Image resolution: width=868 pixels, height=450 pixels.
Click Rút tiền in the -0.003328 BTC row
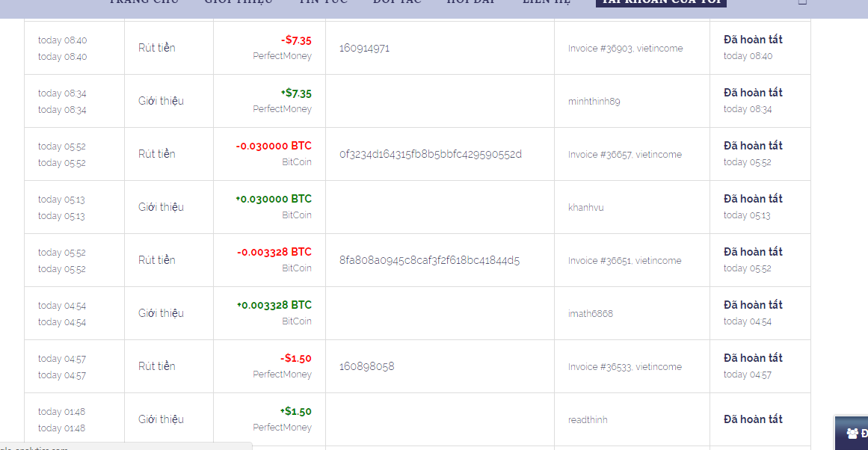point(157,260)
